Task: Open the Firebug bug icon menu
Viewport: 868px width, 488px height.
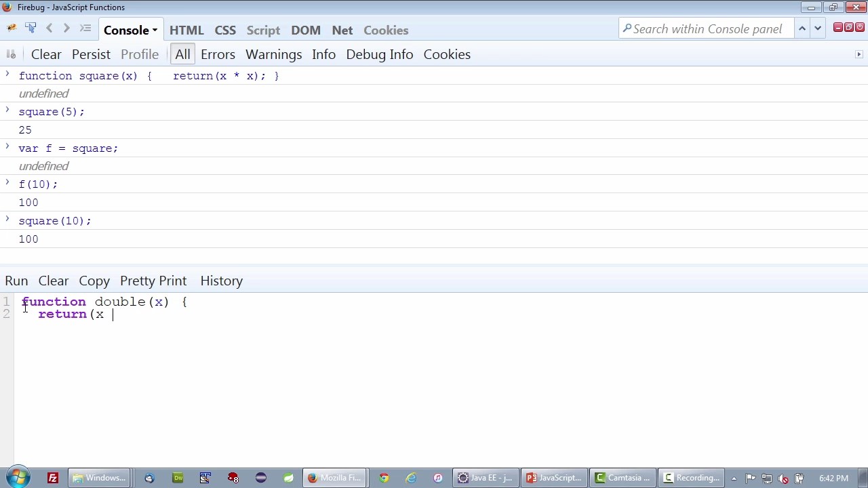Action: [x=12, y=28]
